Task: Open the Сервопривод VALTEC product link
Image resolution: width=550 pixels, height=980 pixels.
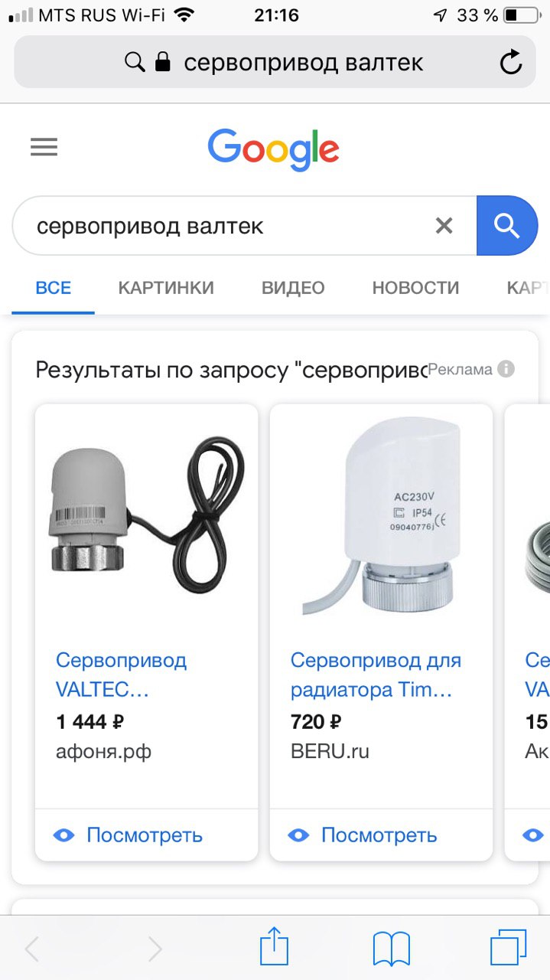Action: click(122, 675)
